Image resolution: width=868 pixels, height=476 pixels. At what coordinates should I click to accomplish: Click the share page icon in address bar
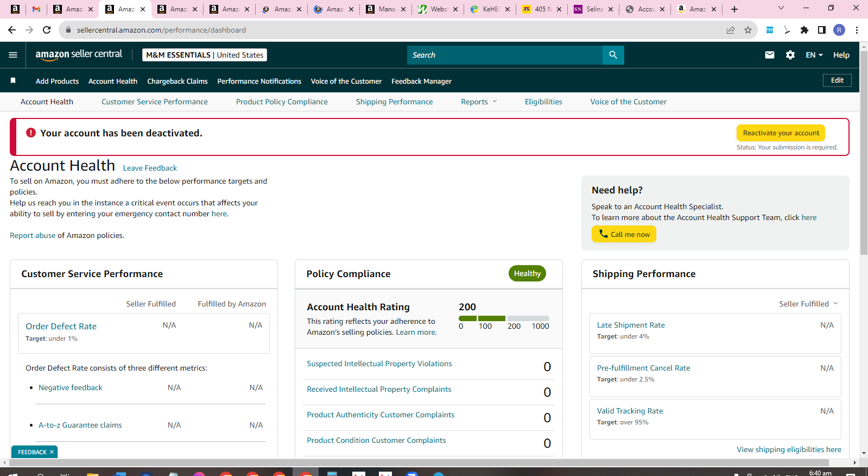point(731,30)
